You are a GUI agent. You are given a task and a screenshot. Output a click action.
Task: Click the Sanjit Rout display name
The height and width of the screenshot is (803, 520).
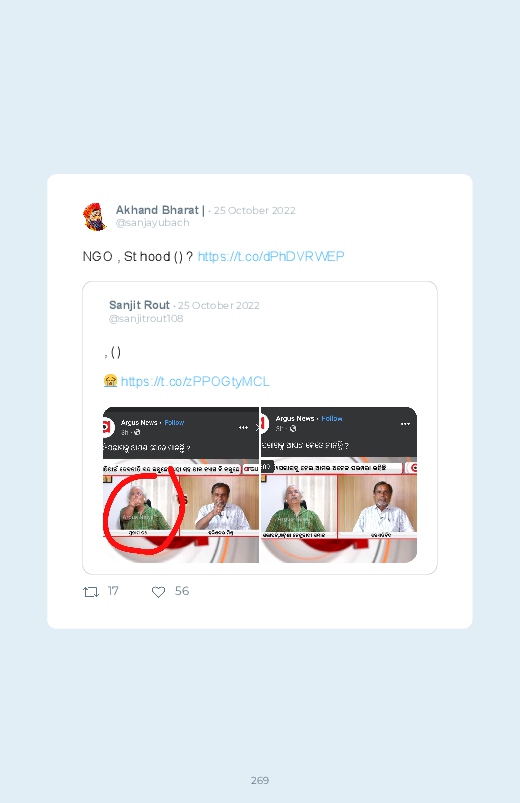click(139, 305)
